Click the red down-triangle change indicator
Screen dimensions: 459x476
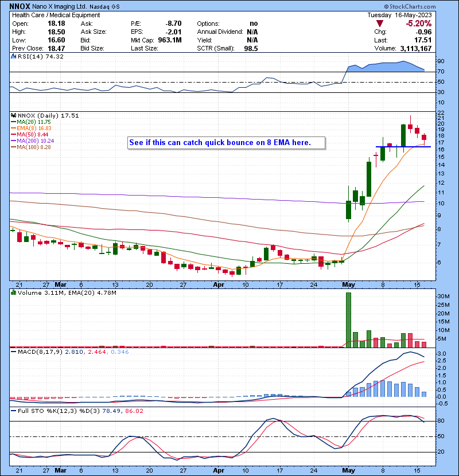[379, 24]
